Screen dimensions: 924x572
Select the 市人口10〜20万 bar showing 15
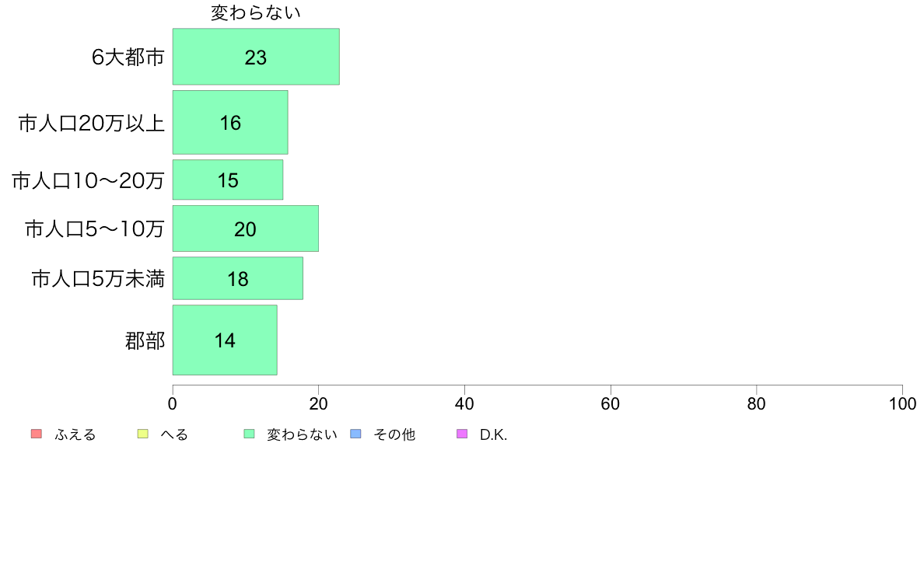tap(228, 180)
